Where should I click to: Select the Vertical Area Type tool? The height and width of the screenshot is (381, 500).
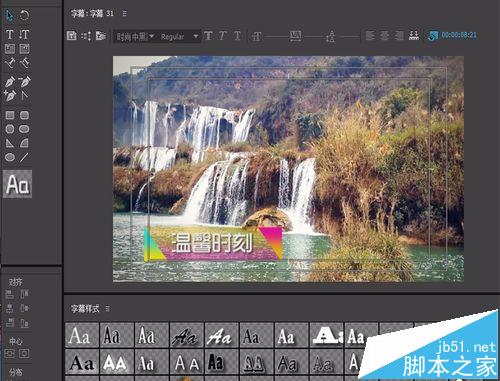point(24,49)
